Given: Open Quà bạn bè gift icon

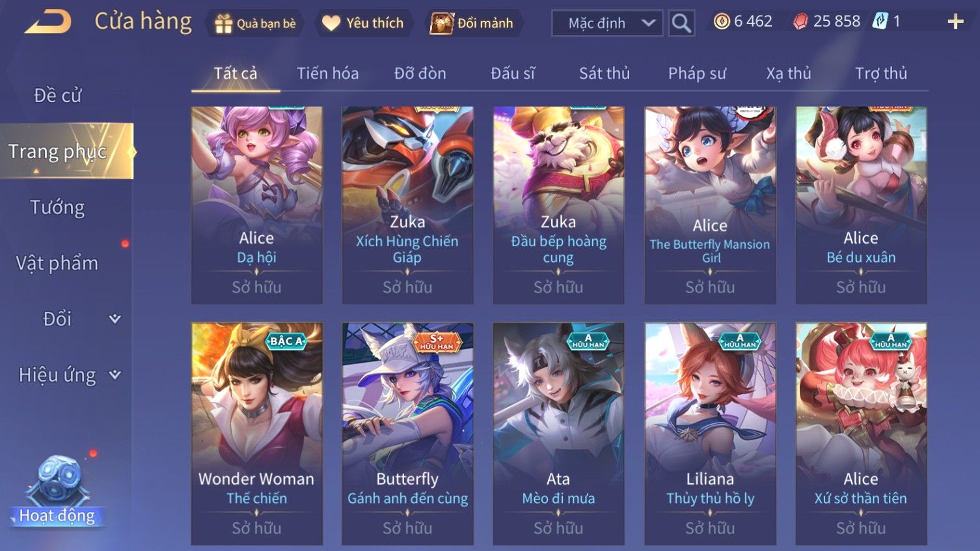Looking at the screenshot, I should coord(223,23).
